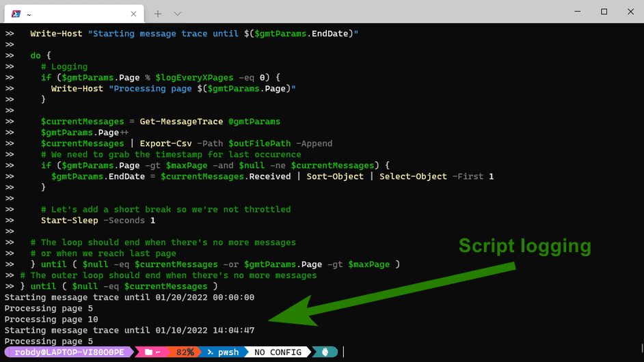Close the current terminal tab

tap(133, 14)
